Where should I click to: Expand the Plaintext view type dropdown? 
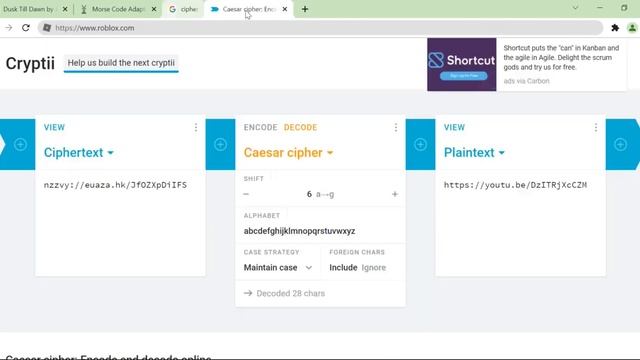point(474,153)
